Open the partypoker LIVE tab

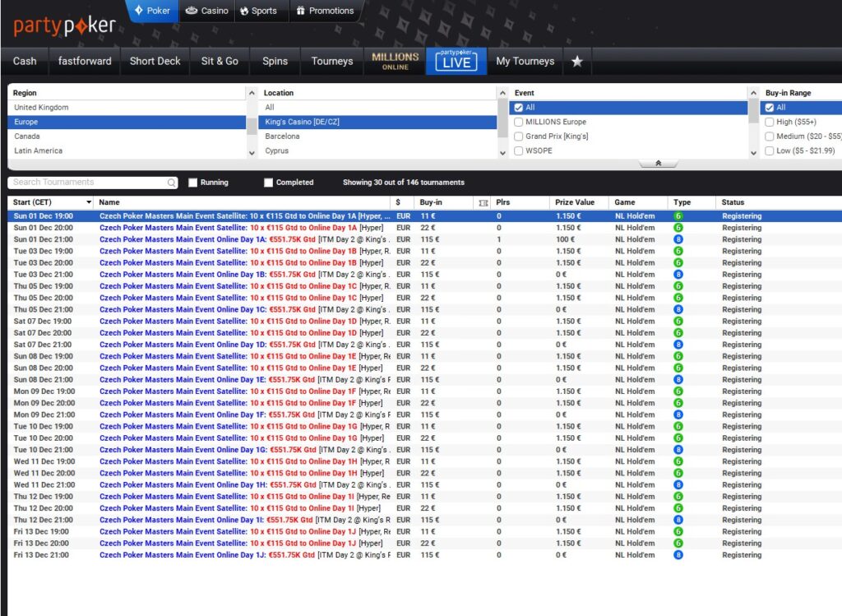click(x=456, y=61)
